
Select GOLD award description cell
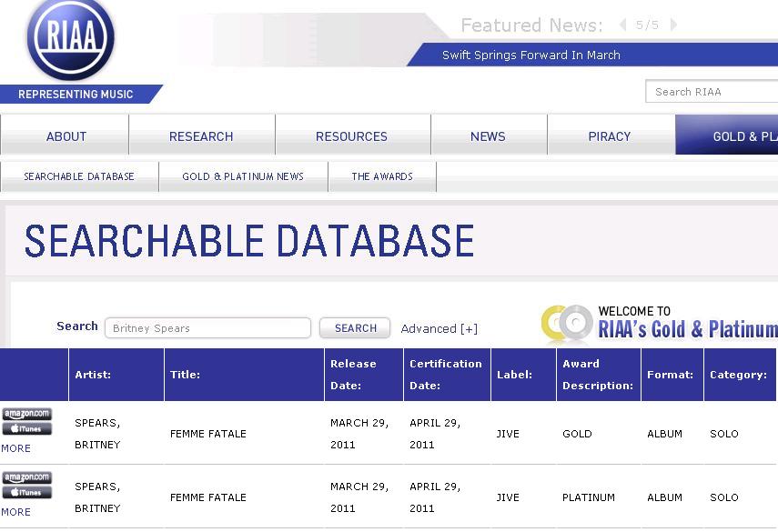[577, 434]
